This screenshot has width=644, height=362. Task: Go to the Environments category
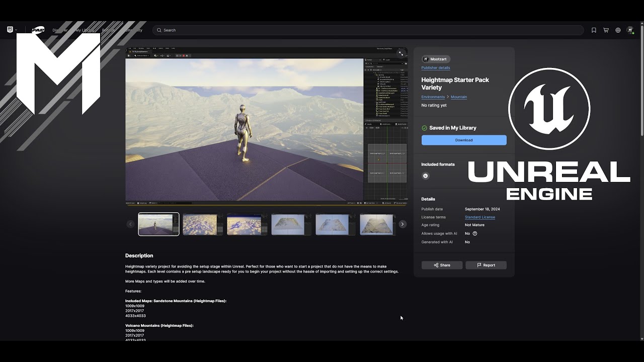[x=433, y=97]
